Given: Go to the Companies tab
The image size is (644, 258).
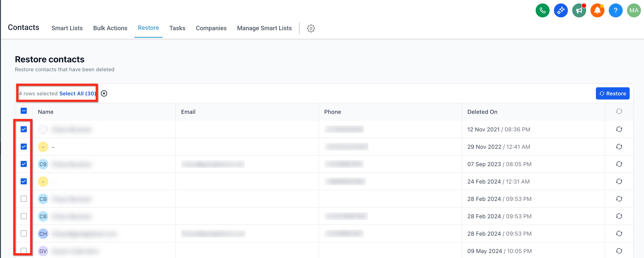Looking at the screenshot, I should 211,28.
